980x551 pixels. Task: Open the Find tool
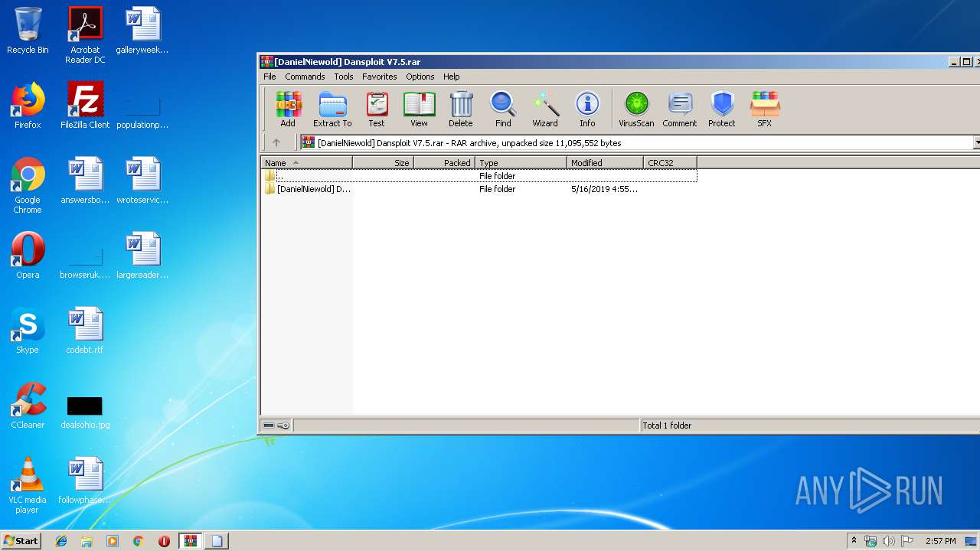tap(503, 109)
